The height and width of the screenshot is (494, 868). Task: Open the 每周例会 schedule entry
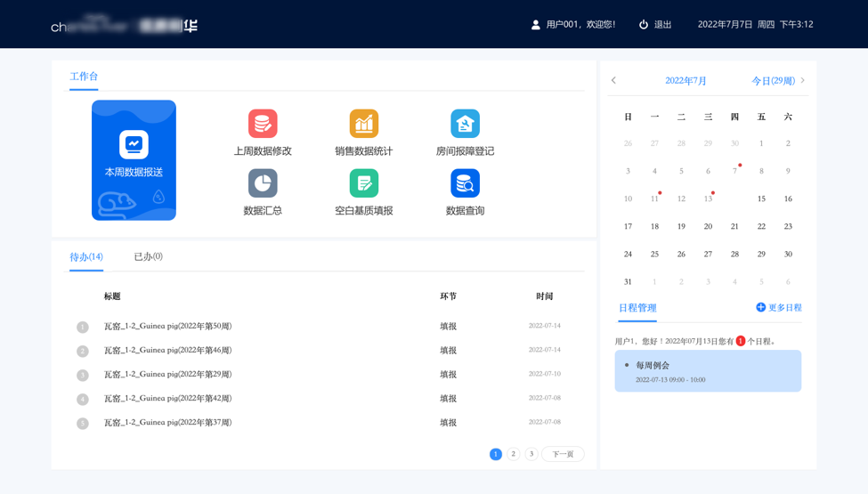tap(708, 371)
